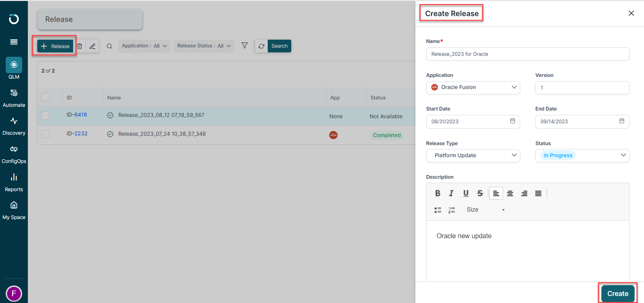The height and width of the screenshot is (303, 644).
Task: Click release icon beside Release_2023_08_12
Action: [110, 115]
